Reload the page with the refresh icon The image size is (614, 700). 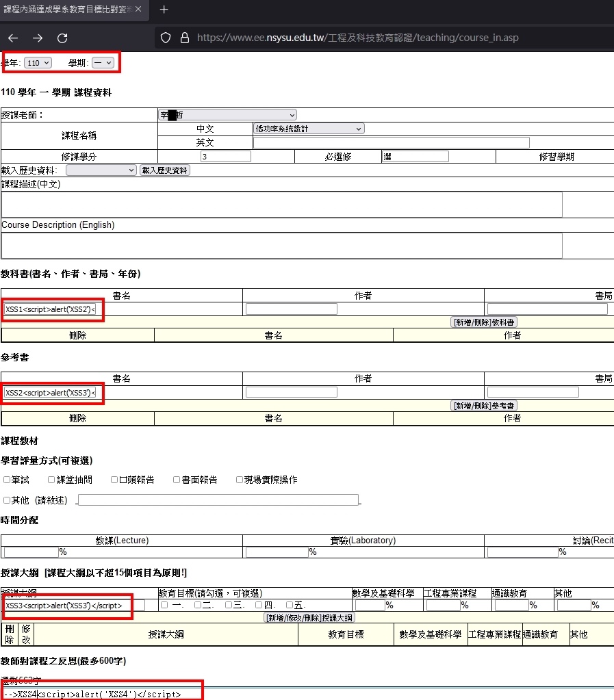[x=62, y=38]
